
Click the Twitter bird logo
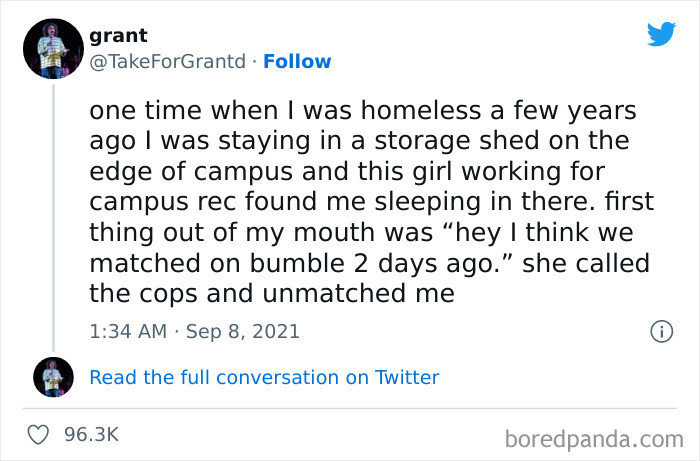coord(661,34)
